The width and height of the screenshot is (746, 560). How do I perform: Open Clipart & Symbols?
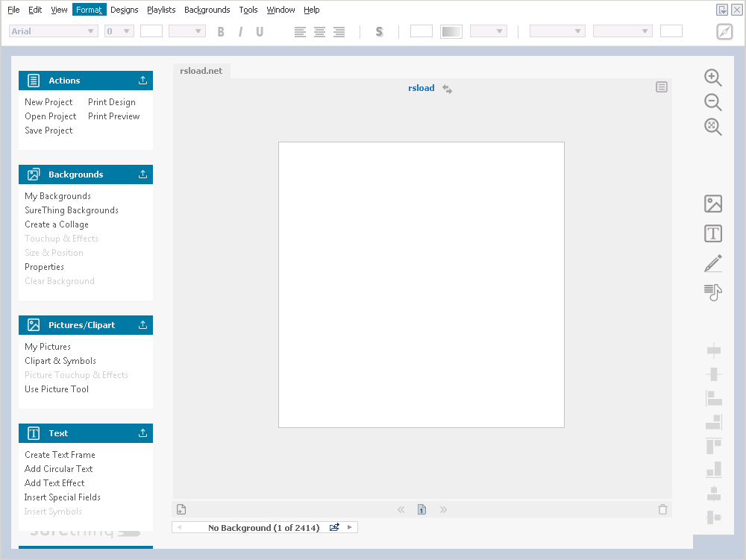point(60,360)
